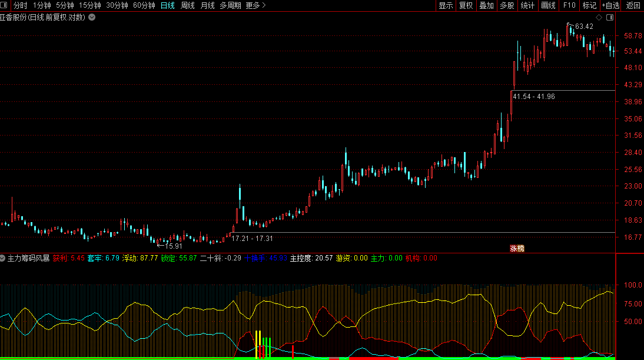Click the stock title 日线.前复权.对数 text
The width and height of the screenshot is (644, 360).
[57, 17]
